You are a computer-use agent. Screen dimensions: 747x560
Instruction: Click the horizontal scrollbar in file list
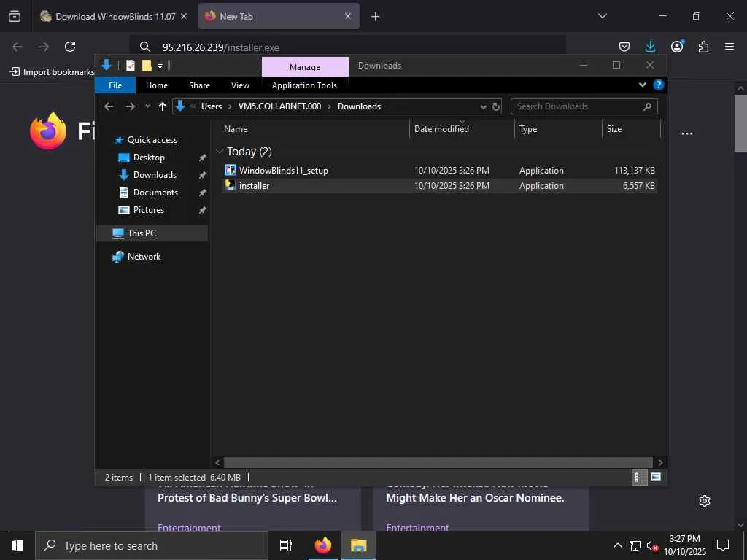tap(438, 462)
